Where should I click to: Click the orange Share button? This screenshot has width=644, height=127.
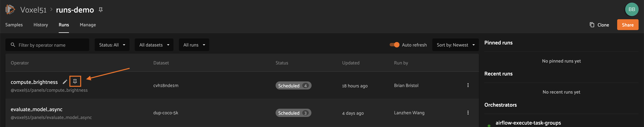coord(627,25)
